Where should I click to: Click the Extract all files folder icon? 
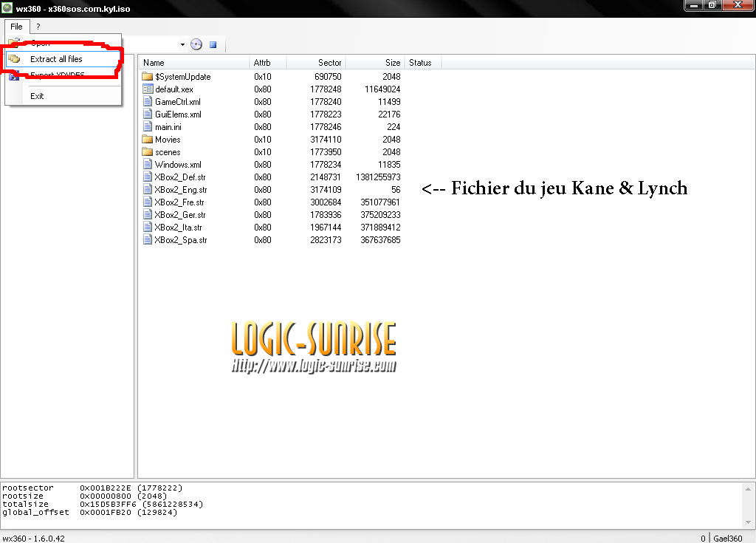click(x=15, y=59)
